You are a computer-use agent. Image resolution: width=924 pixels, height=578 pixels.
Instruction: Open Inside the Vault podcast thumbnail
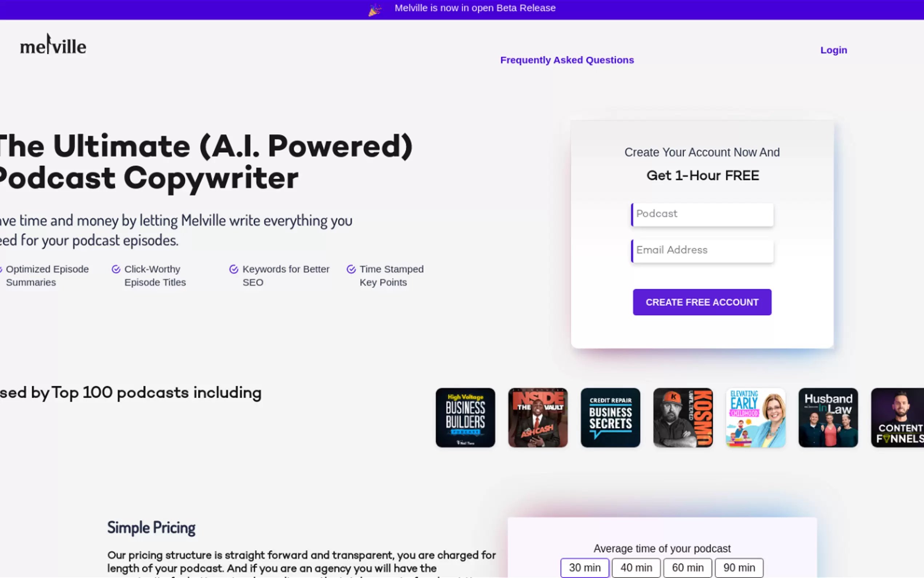[538, 418]
